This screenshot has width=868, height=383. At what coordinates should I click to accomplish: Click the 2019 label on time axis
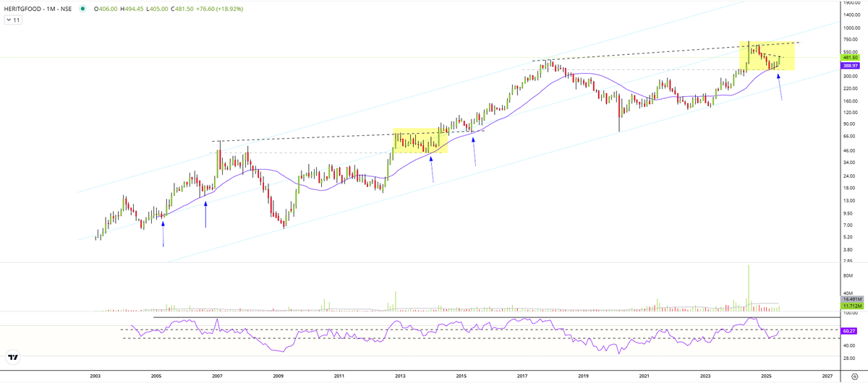[583, 376]
